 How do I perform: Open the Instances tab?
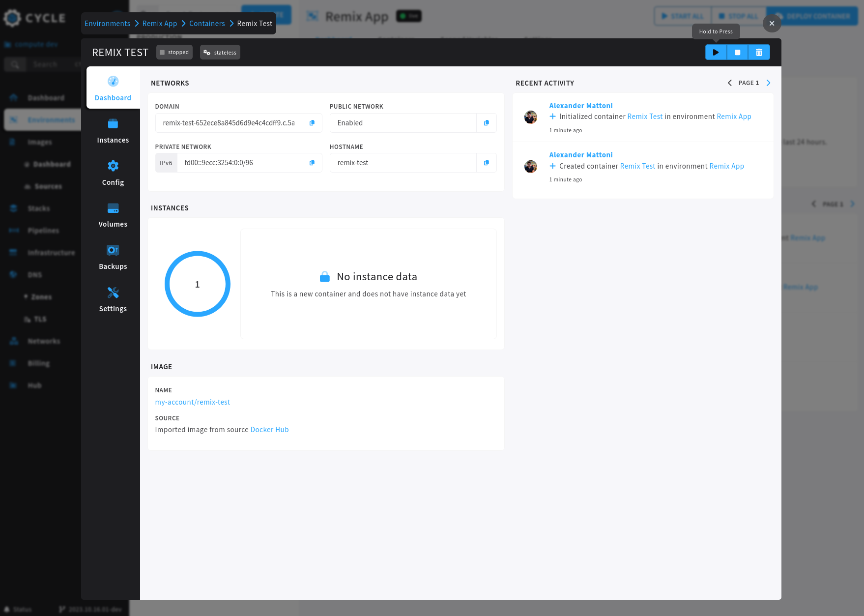coord(113,131)
